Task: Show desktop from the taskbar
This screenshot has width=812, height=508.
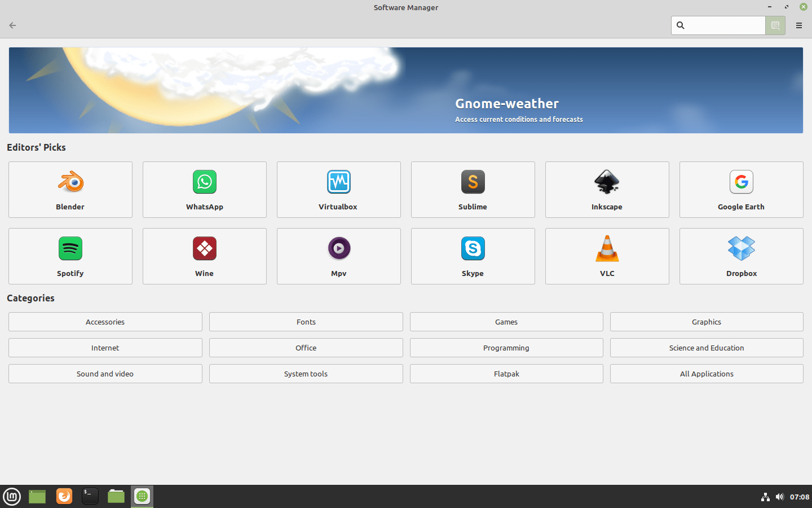Action: [x=37, y=497]
